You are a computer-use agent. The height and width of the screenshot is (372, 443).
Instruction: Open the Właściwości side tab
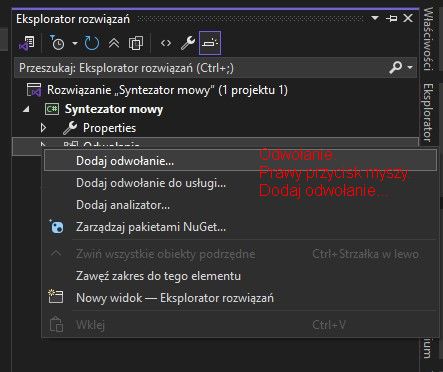click(429, 39)
